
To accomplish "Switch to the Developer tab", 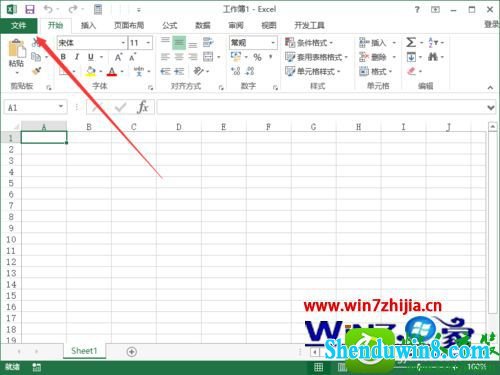I will click(309, 25).
